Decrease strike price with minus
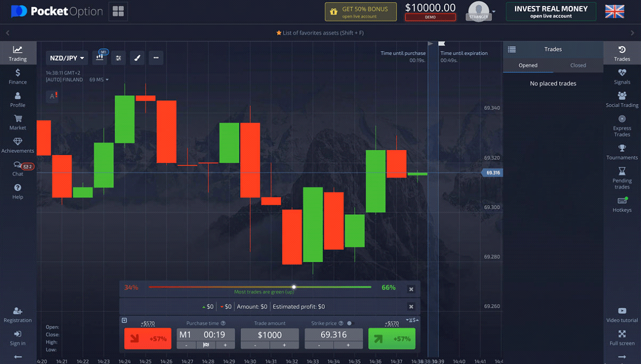The height and width of the screenshot is (364, 641). click(x=319, y=345)
